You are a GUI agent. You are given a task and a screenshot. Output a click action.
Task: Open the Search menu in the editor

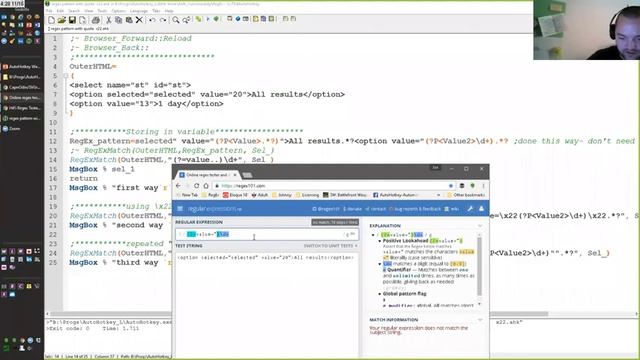(74, 11)
